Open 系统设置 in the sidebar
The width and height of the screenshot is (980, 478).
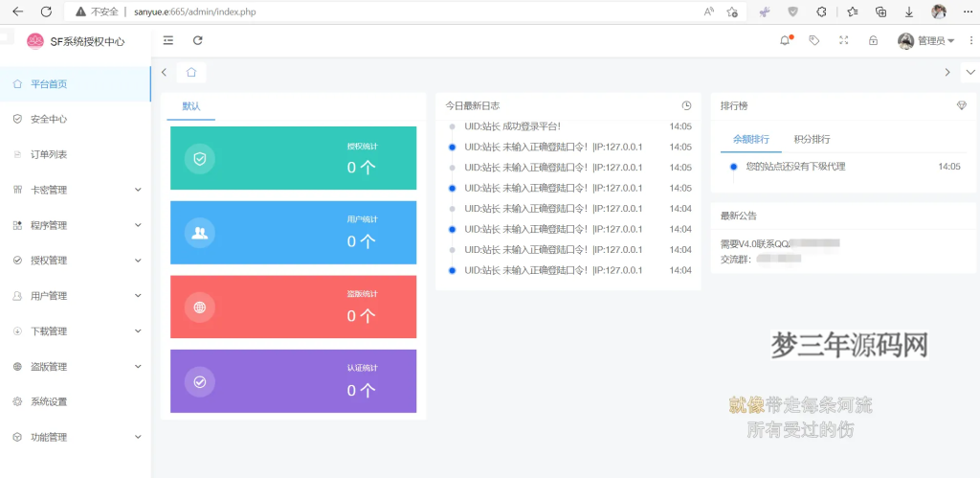pyautogui.click(x=75, y=401)
